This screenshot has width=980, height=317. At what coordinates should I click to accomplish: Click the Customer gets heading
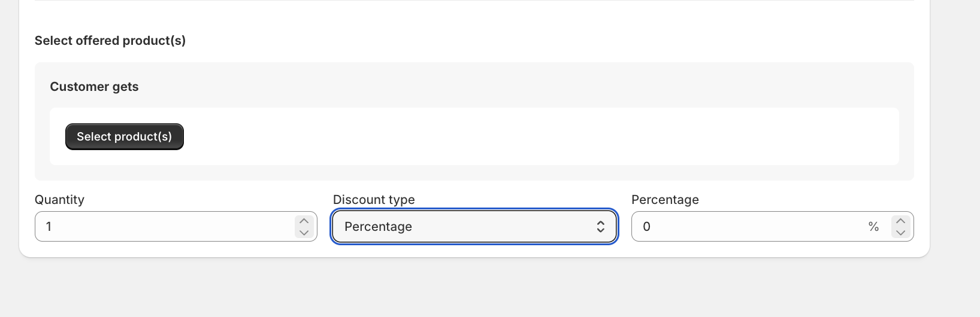click(x=94, y=87)
